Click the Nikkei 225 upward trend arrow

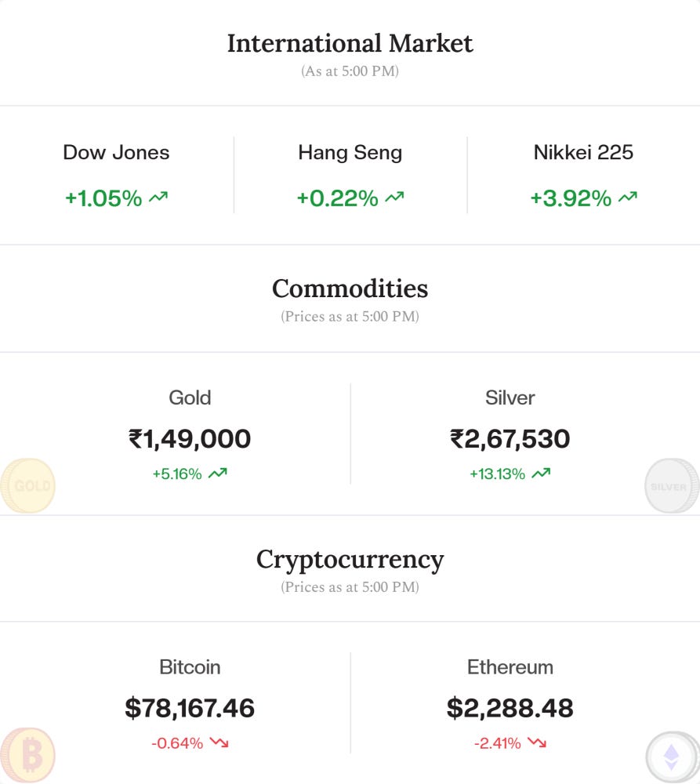coord(627,198)
